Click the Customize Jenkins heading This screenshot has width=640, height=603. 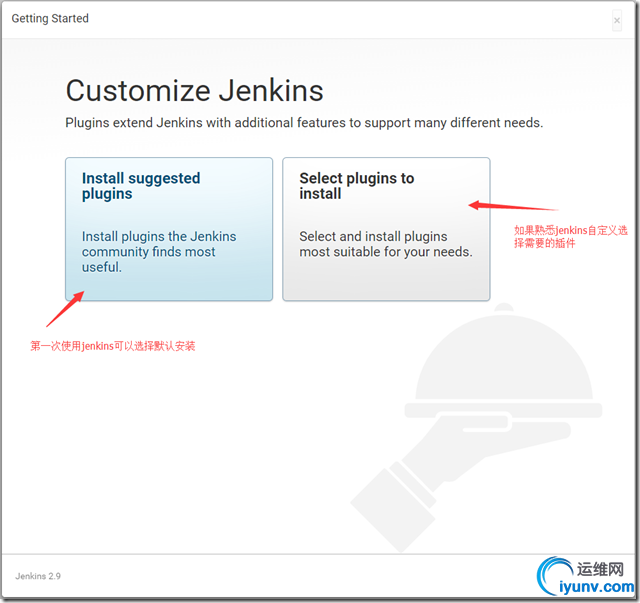(x=195, y=90)
